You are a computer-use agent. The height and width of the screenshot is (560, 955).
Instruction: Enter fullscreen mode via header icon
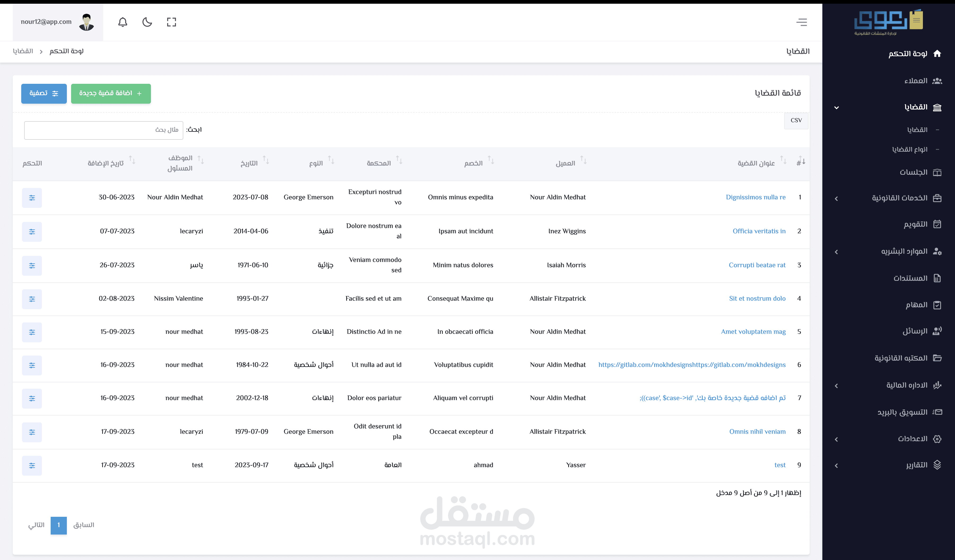[171, 22]
